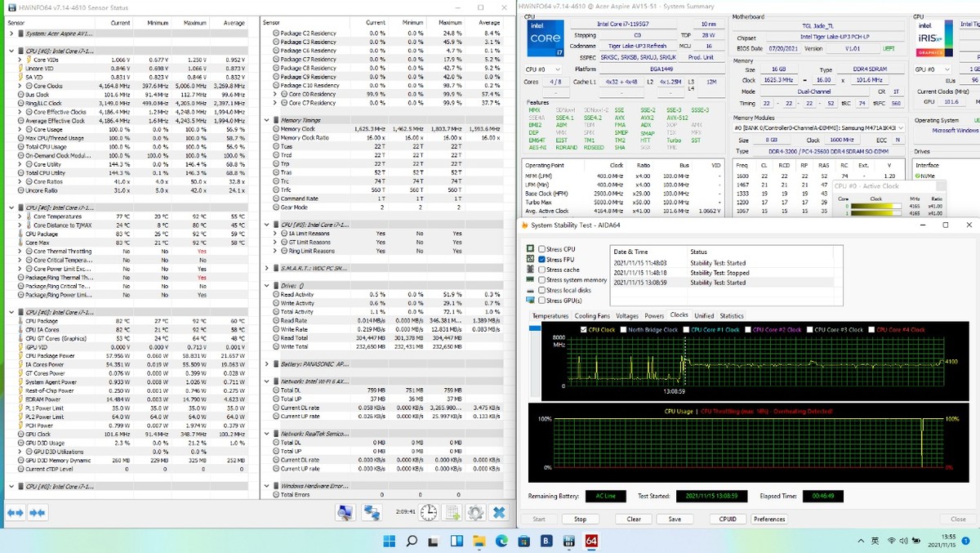Open HWiNFO sensor settings gear icon

click(474, 512)
